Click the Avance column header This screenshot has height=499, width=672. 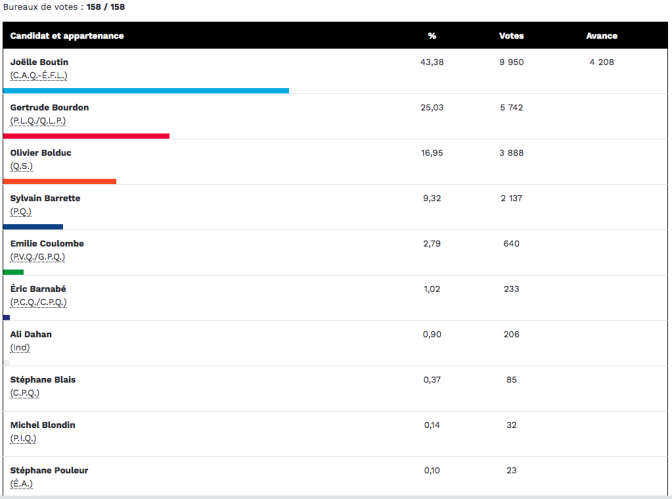[x=602, y=36]
